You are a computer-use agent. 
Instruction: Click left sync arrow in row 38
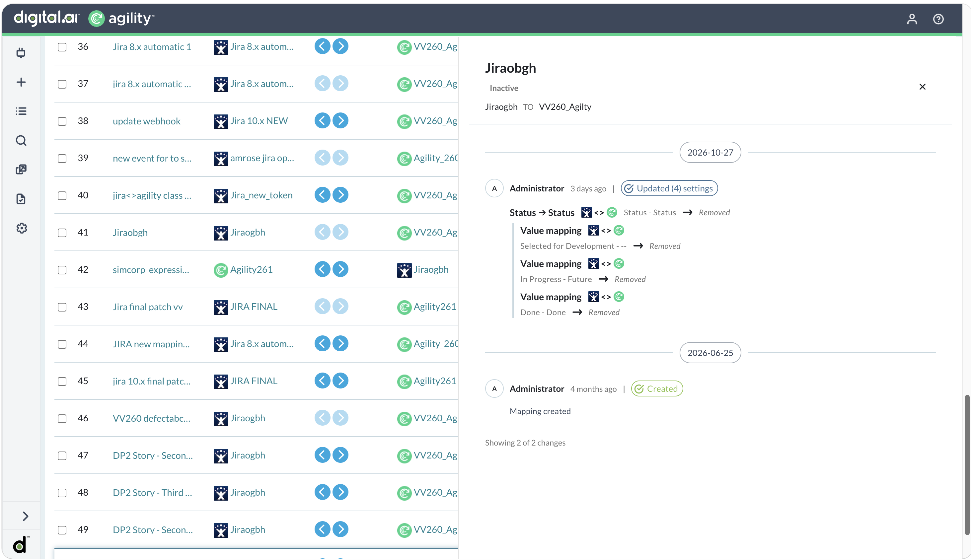tap(322, 121)
